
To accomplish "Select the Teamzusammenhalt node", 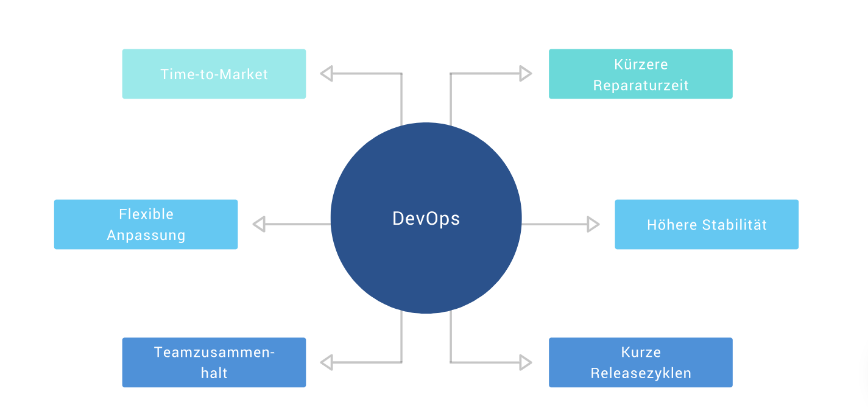I will click(x=214, y=362).
